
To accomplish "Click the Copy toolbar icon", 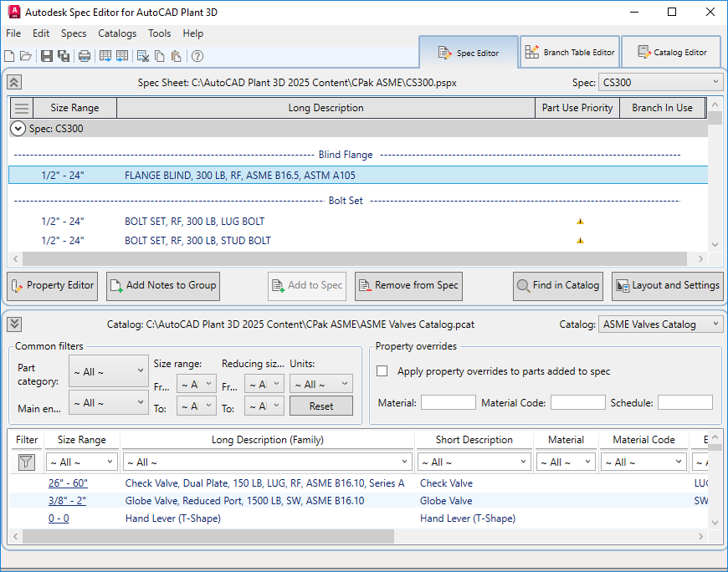I will pos(159,56).
